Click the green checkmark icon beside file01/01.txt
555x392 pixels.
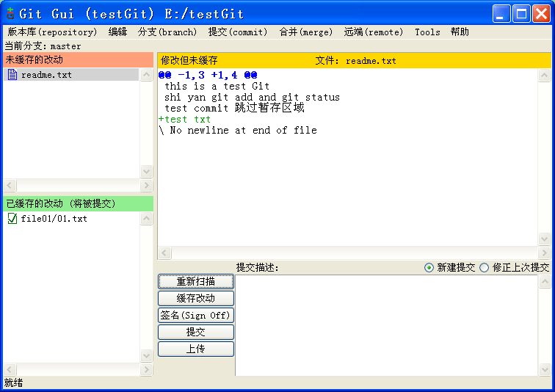pyautogui.click(x=12, y=218)
